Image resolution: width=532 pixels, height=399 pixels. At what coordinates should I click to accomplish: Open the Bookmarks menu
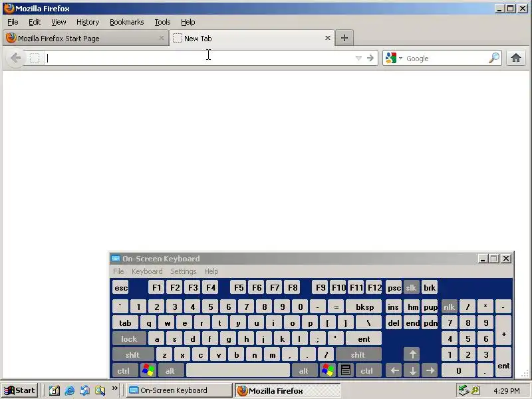(x=126, y=22)
